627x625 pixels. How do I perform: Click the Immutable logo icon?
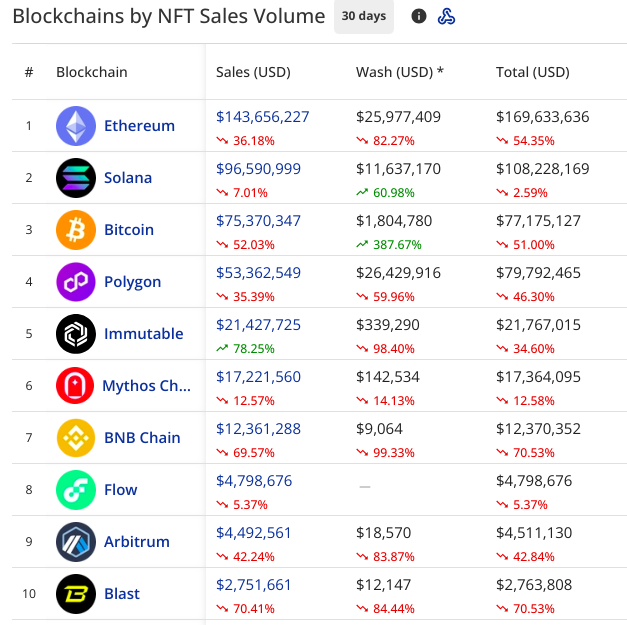tap(76, 334)
